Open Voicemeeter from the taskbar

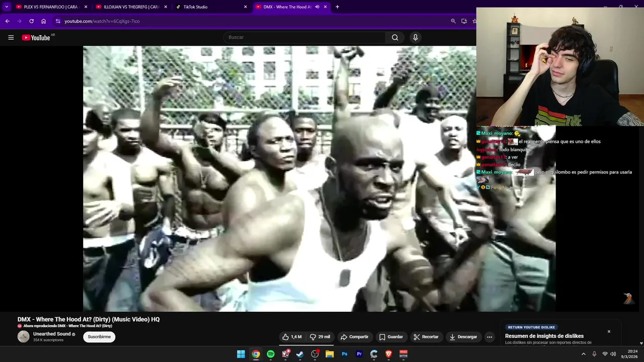(x=403, y=354)
